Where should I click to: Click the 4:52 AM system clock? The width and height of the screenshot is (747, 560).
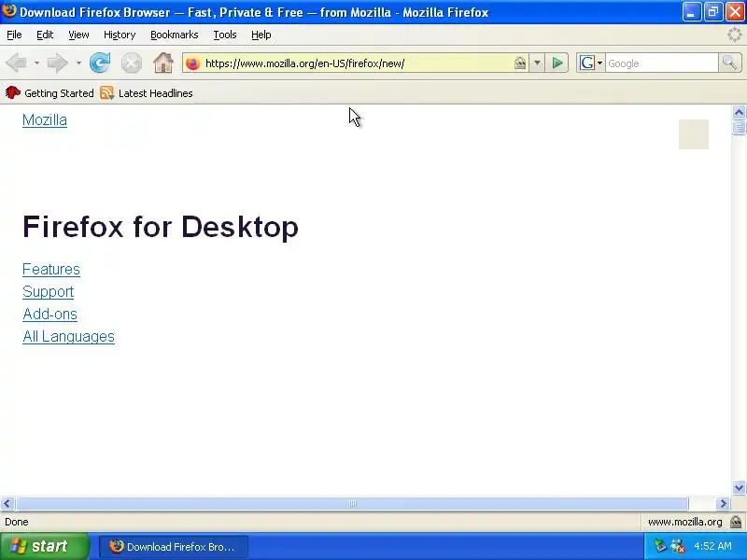(713, 546)
